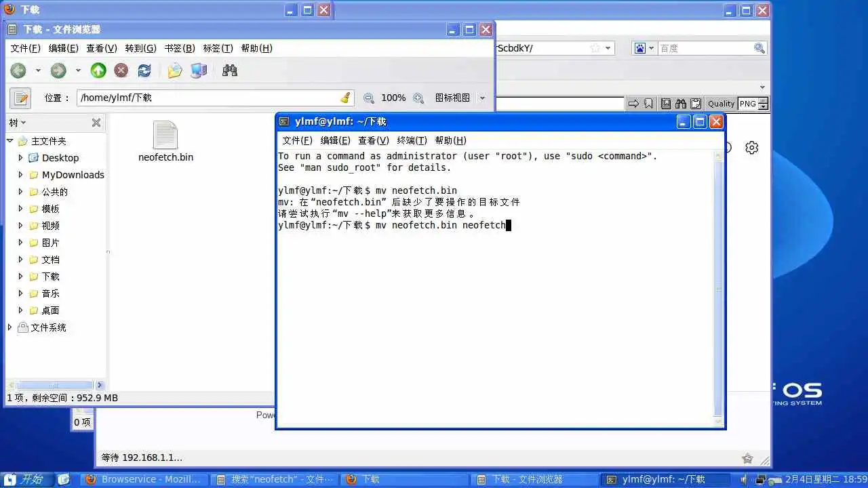Click the clipboard icon in browser page toolbar

click(x=696, y=104)
